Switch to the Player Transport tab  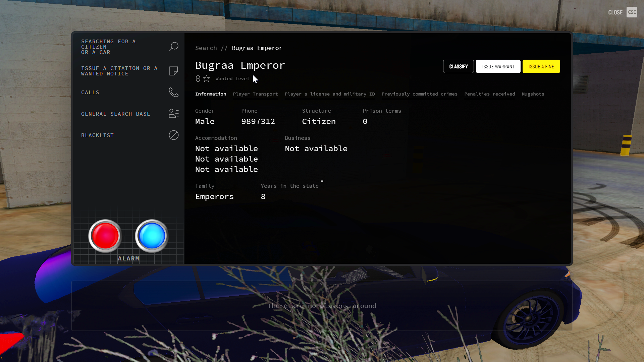pyautogui.click(x=255, y=94)
